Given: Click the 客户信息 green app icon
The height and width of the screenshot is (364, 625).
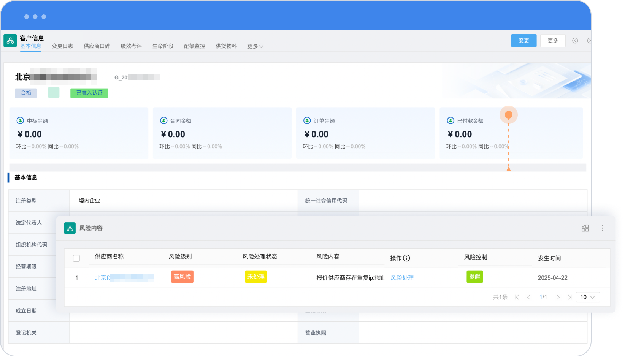Looking at the screenshot, I should [10, 41].
